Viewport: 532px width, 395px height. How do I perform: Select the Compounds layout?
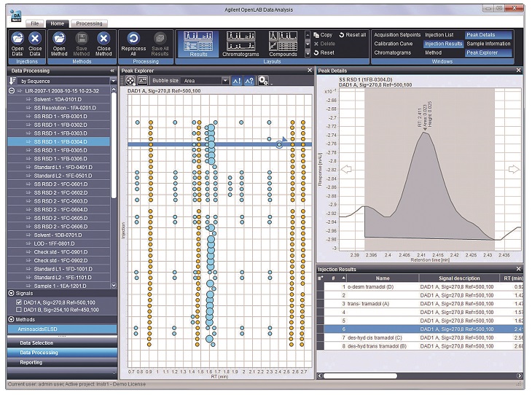[x=283, y=44]
